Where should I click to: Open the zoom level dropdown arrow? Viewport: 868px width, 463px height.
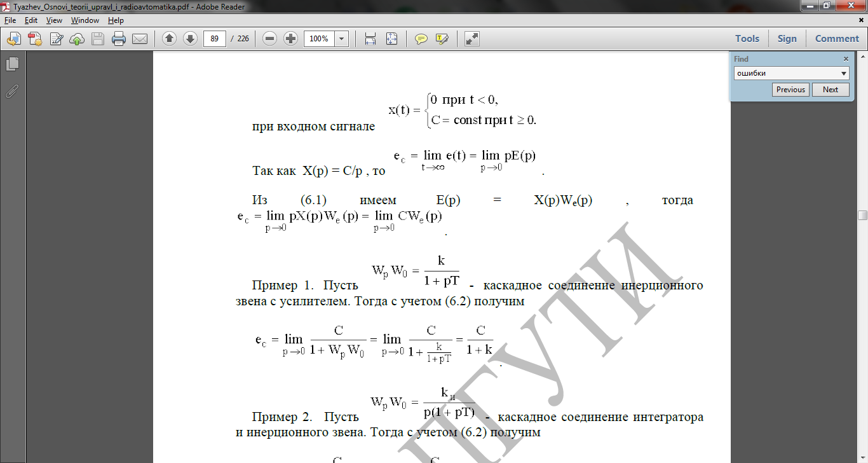coord(342,39)
